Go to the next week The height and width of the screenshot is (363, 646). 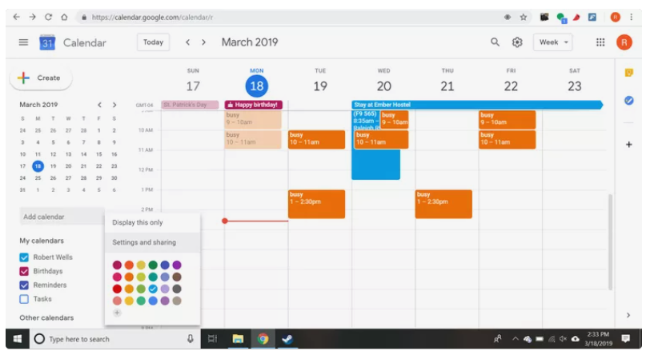click(x=204, y=42)
